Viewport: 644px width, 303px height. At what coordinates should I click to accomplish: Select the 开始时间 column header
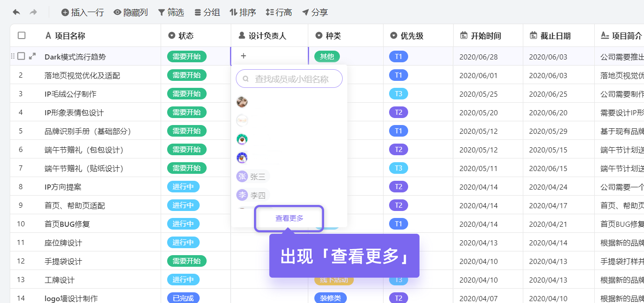tap(488, 36)
